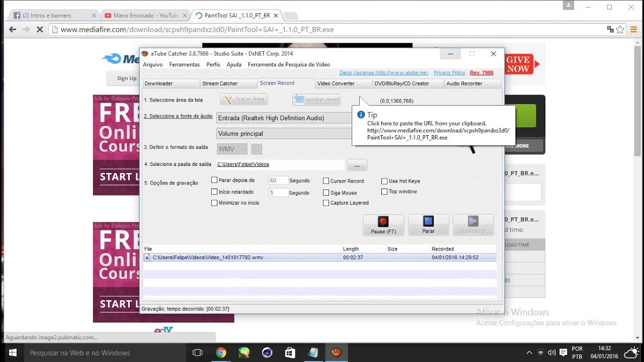The height and width of the screenshot is (362, 644).
Task: Switch to the Downloader tab
Action: 171,83
